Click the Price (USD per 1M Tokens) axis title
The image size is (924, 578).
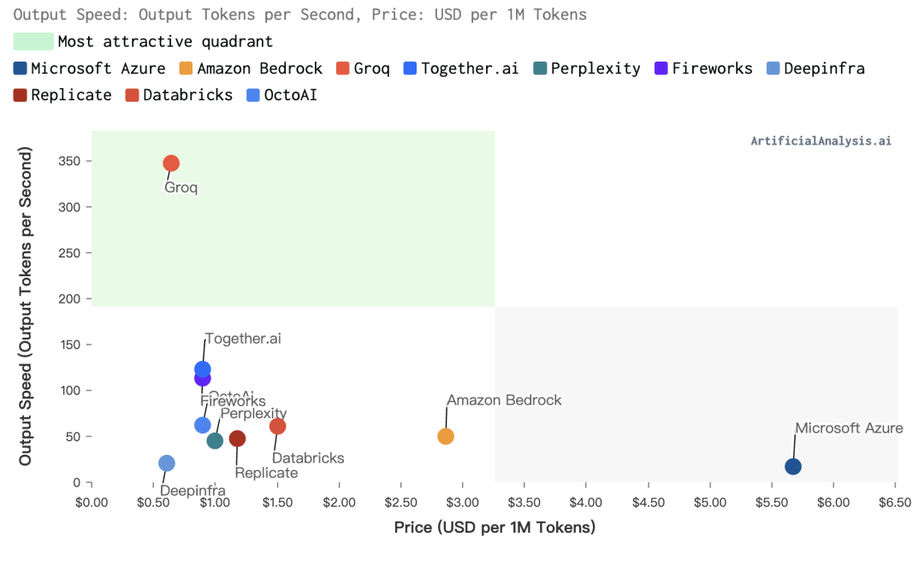click(x=495, y=528)
